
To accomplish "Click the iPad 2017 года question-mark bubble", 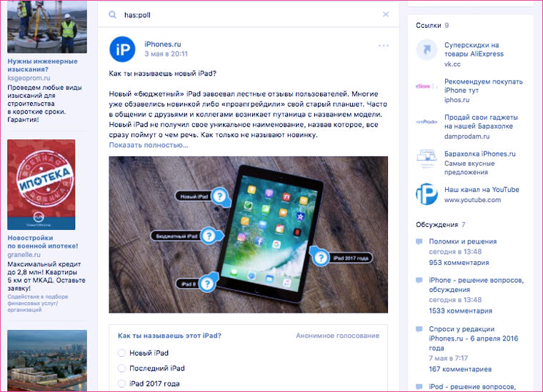I will [x=321, y=258].
